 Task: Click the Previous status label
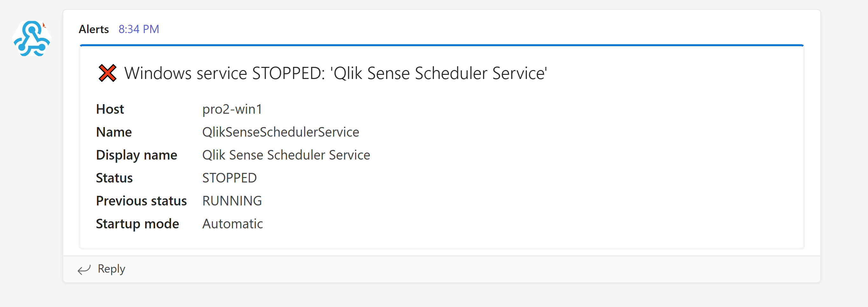(141, 201)
